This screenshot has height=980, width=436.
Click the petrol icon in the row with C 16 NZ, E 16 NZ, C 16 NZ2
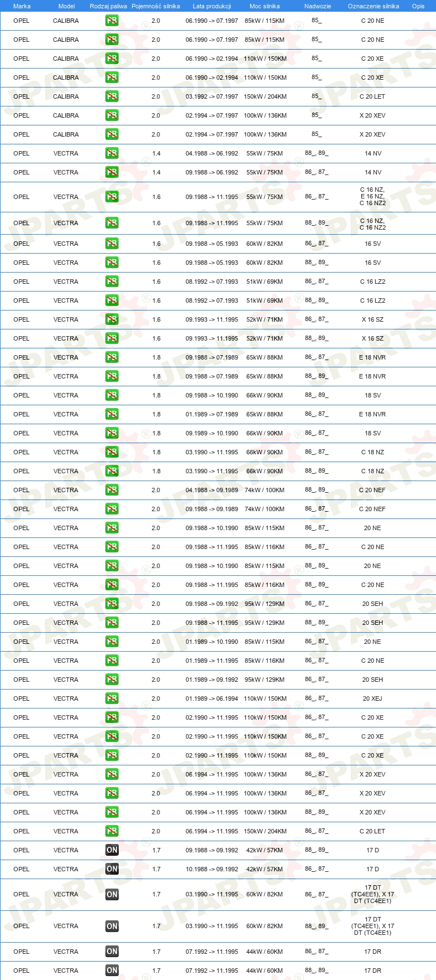pyautogui.click(x=112, y=197)
